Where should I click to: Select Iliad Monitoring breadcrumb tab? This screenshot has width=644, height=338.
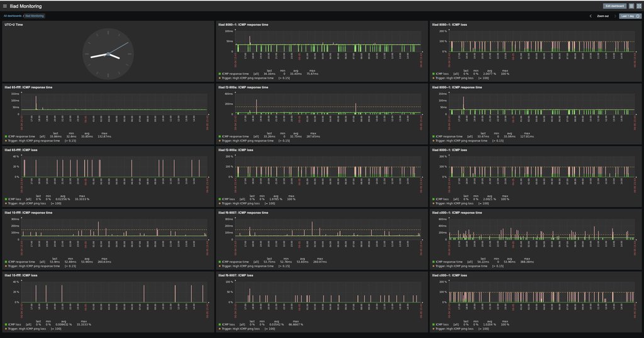tap(34, 16)
